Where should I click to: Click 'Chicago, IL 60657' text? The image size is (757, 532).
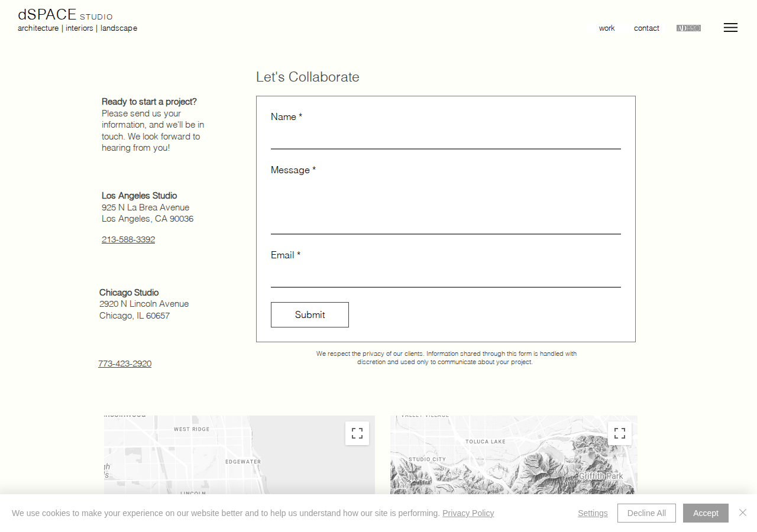click(135, 316)
